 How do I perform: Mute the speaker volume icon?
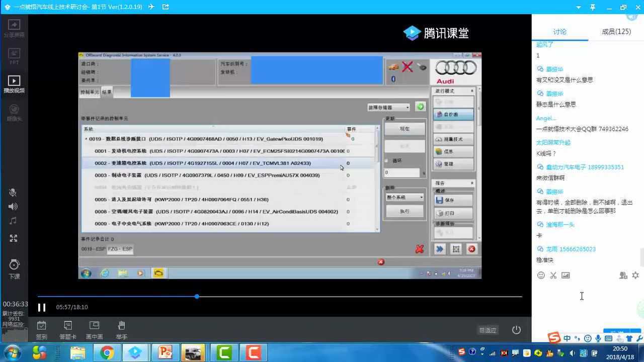[13, 207]
